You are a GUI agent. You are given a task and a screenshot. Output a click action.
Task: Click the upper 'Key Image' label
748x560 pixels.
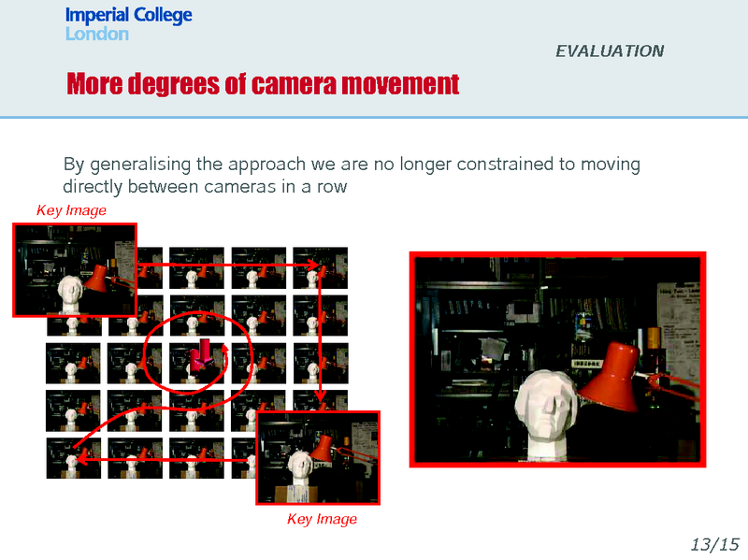(x=71, y=210)
